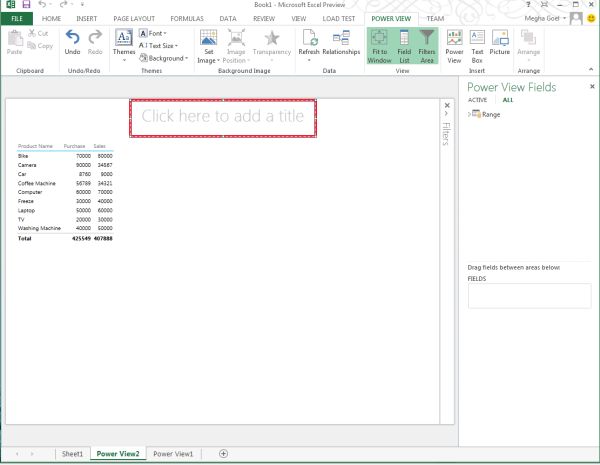
Task: Click the Product Name column header
Action: click(35, 146)
